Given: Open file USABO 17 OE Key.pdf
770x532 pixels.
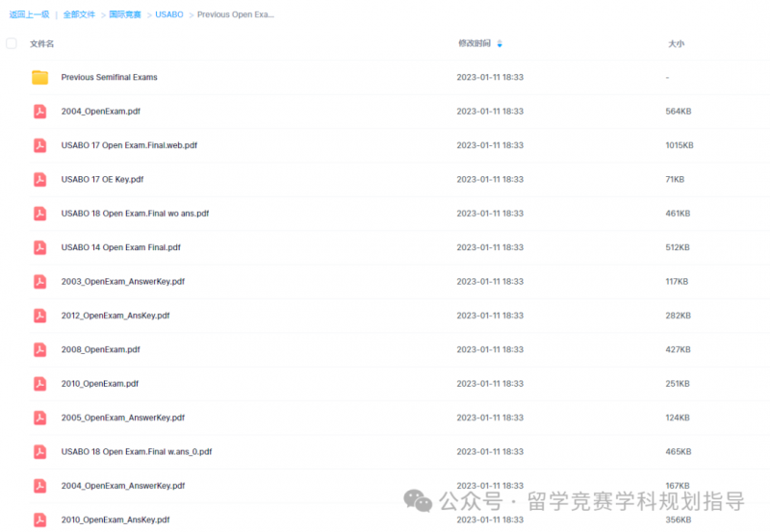Looking at the screenshot, I should coord(102,180).
